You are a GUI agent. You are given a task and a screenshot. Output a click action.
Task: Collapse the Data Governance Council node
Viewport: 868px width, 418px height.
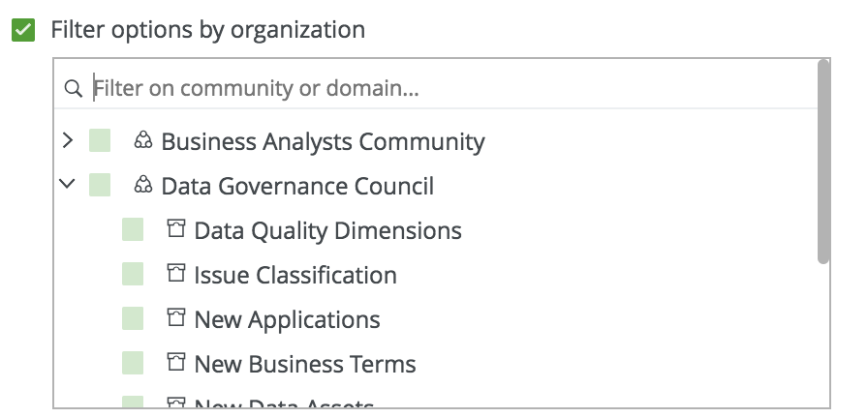[x=67, y=185]
